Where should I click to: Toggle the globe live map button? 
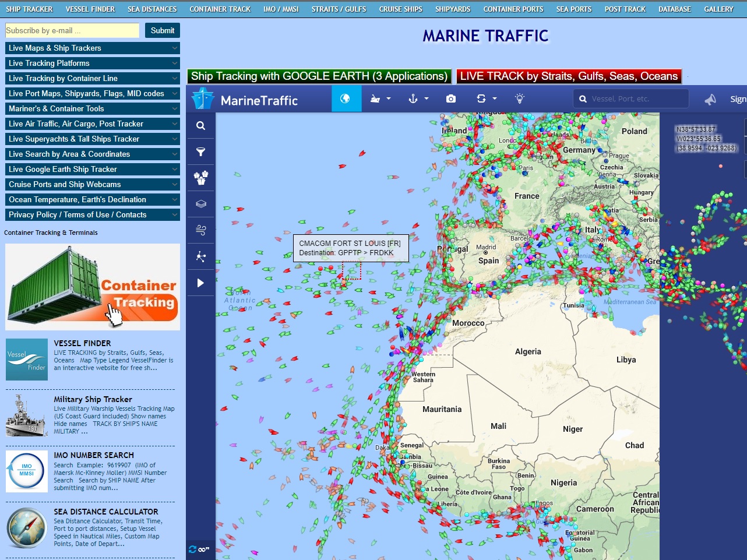pos(346,99)
